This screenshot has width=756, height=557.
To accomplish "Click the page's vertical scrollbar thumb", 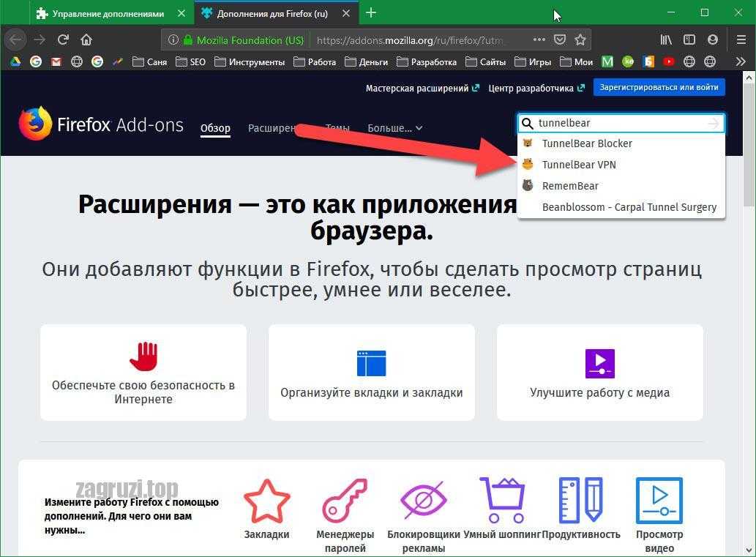I will point(749,146).
